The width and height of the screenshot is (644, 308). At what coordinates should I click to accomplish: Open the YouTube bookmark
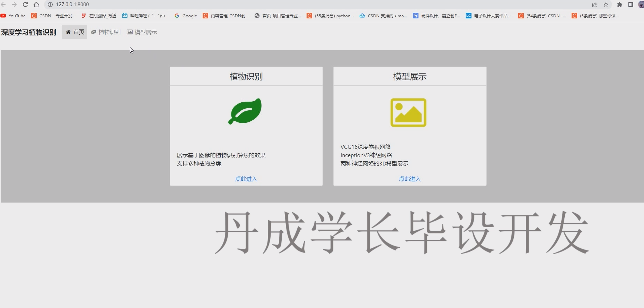tap(13, 16)
